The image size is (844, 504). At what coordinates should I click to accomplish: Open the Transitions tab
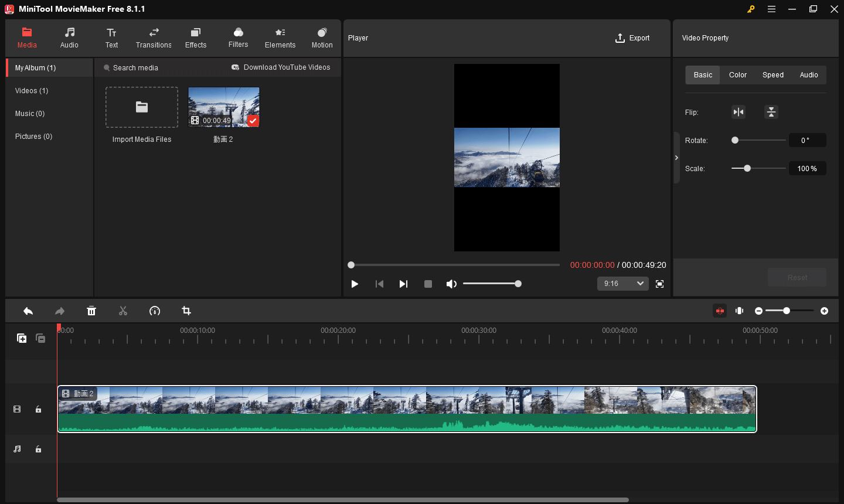[x=154, y=38]
